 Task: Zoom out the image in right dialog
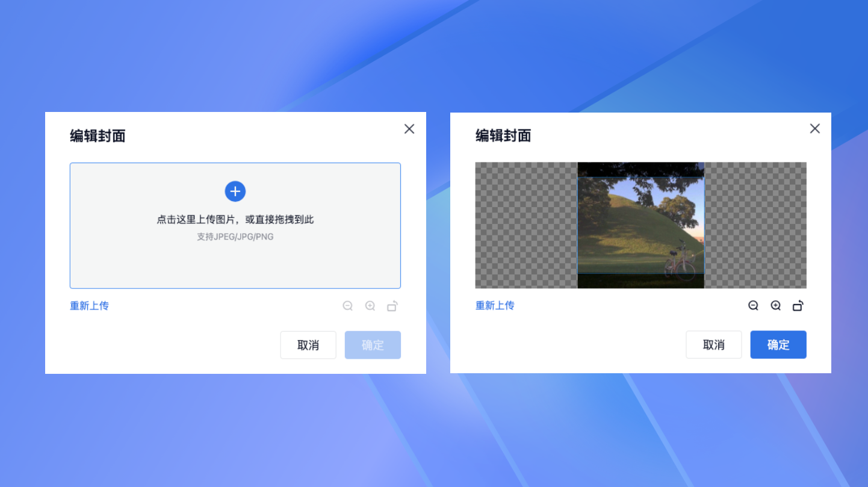point(753,306)
